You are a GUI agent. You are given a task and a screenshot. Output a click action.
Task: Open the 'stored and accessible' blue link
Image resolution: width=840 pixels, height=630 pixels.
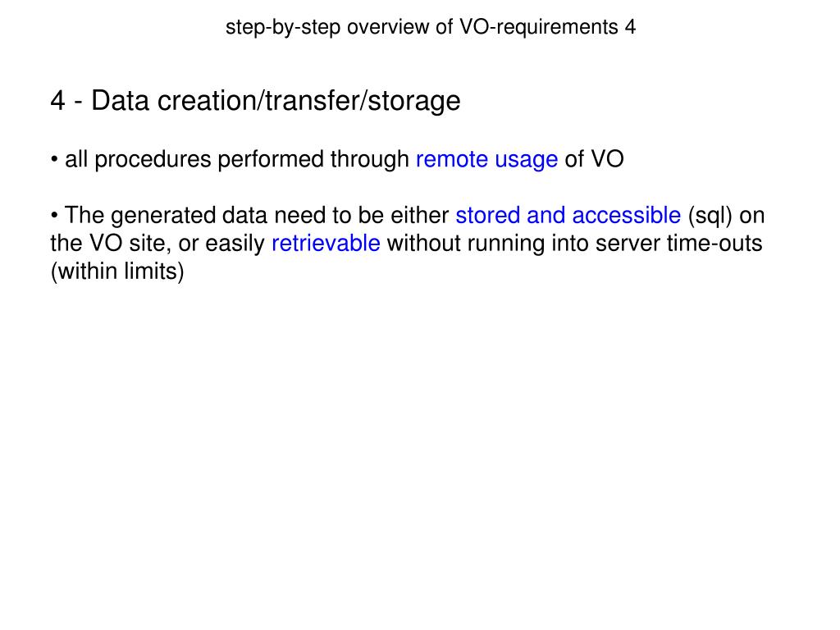click(568, 216)
